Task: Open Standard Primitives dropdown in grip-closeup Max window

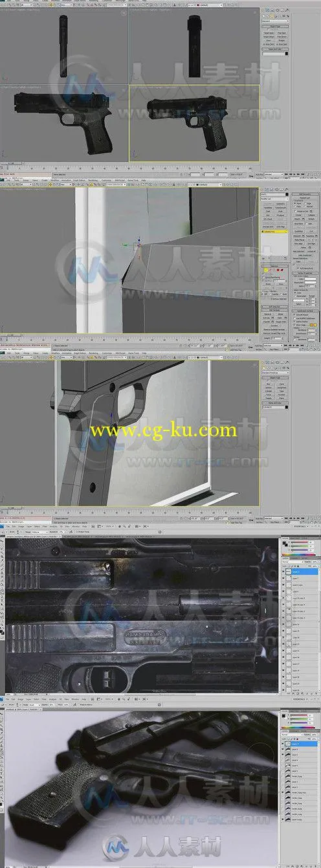Action: [x=276, y=372]
